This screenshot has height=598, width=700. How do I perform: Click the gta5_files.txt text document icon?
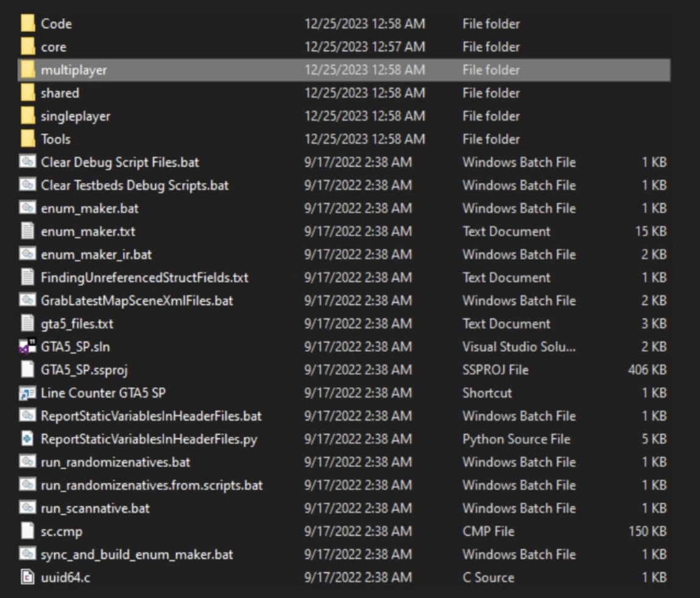coord(27,324)
